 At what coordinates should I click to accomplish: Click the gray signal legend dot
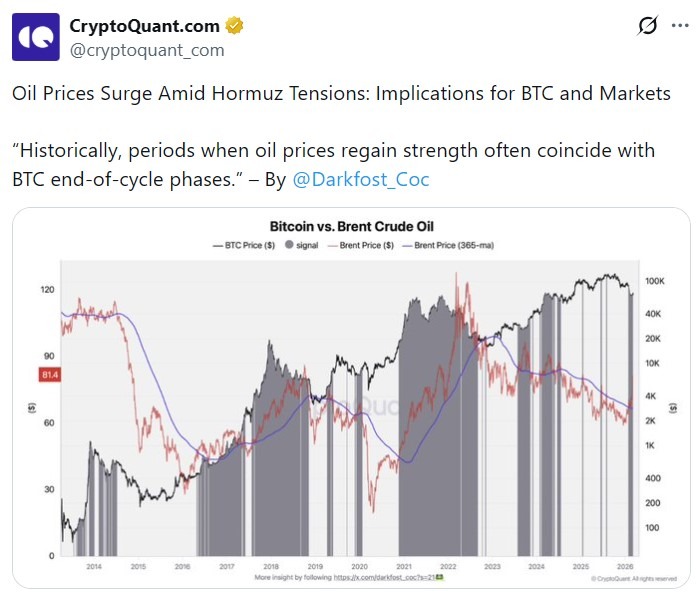[289, 245]
